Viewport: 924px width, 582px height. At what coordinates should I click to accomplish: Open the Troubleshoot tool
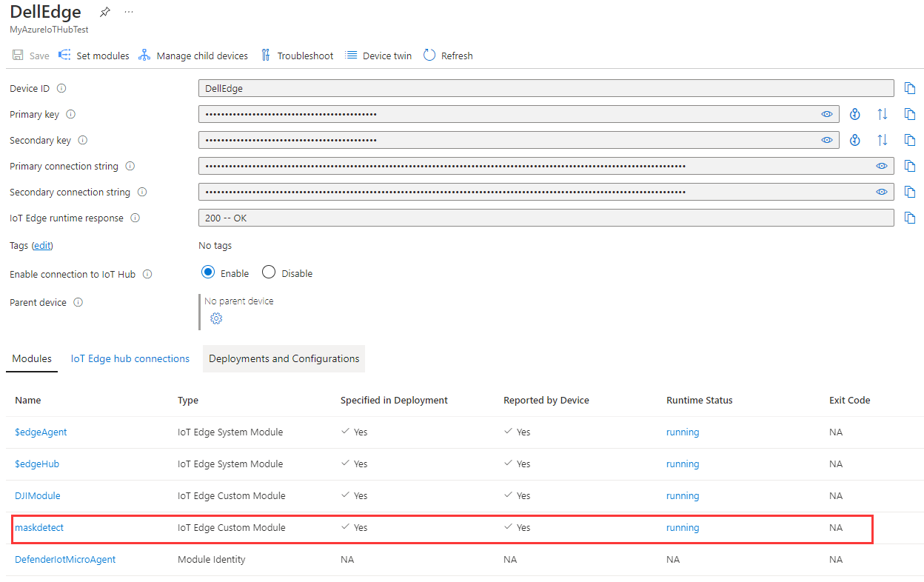pos(297,56)
